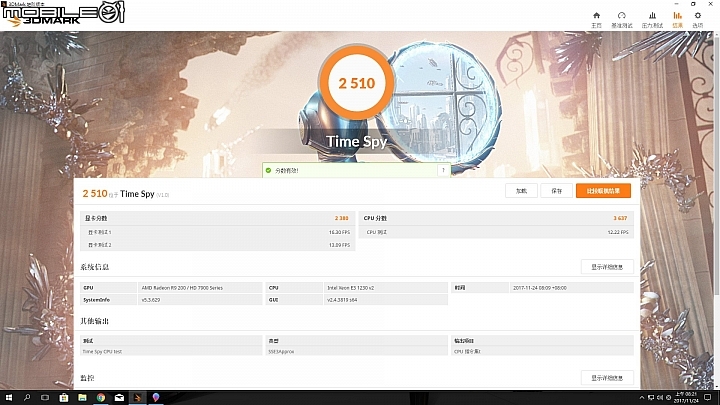Click the Intel Xeon E3 1230 v2 CPU text
The width and height of the screenshot is (720, 405).
(x=350, y=288)
